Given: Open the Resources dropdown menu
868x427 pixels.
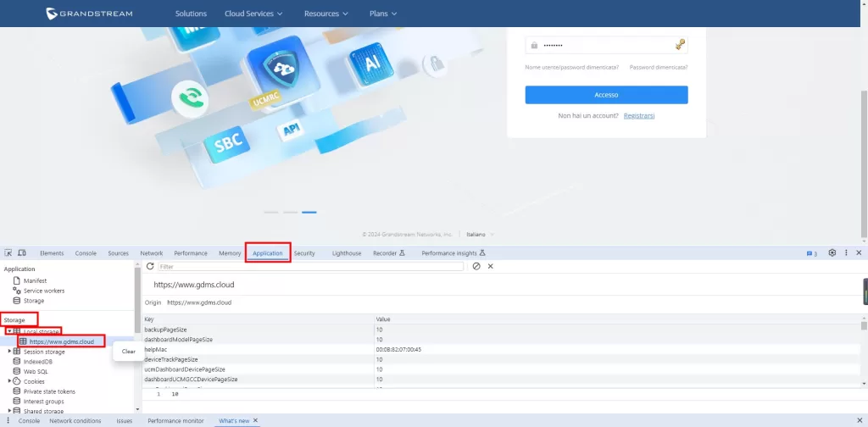Looking at the screenshot, I should (326, 14).
